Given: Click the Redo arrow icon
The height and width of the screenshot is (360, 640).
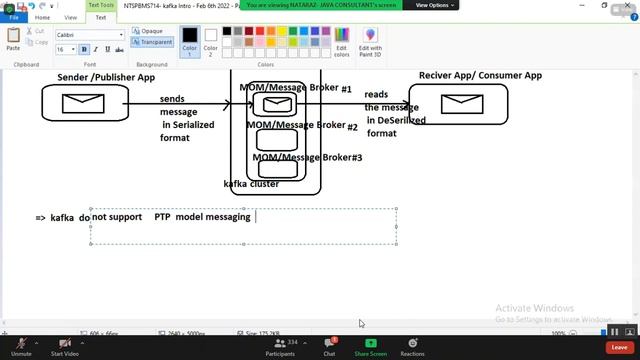Looking at the screenshot, I should pos(42,6).
